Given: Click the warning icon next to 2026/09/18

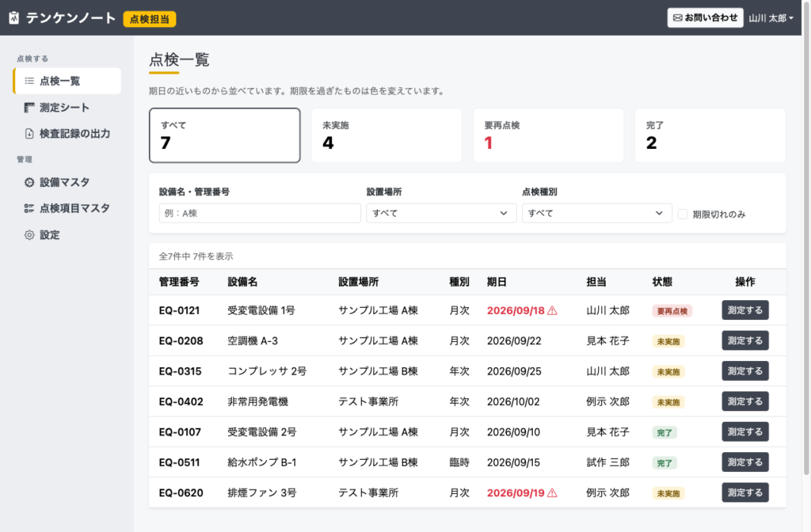Looking at the screenshot, I should (x=552, y=310).
